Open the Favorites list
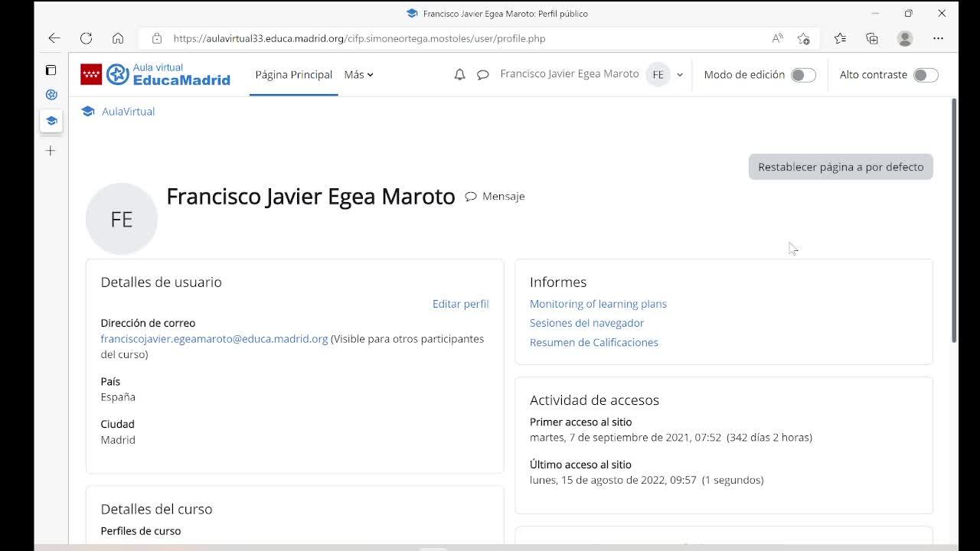Image resolution: width=980 pixels, height=551 pixels. [x=840, y=38]
